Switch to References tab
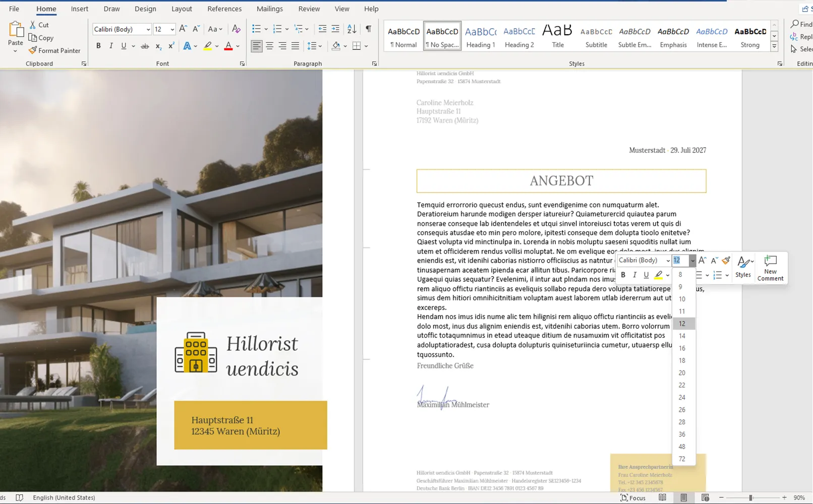This screenshot has height=504, width=813. tap(224, 9)
